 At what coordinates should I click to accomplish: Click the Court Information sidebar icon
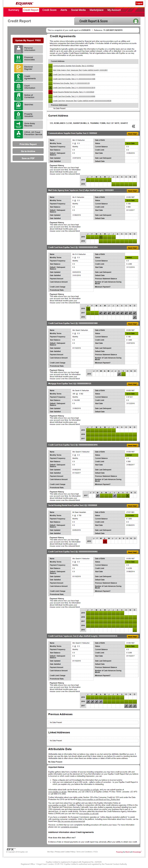pyautogui.click(x=18, y=87)
